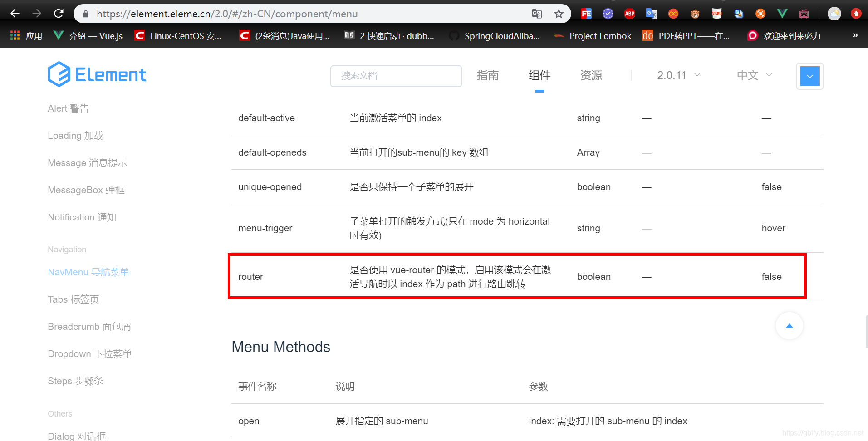Click the 搜索文档 search field
The width and height of the screenshot is (868, 441).
point(396,76)
